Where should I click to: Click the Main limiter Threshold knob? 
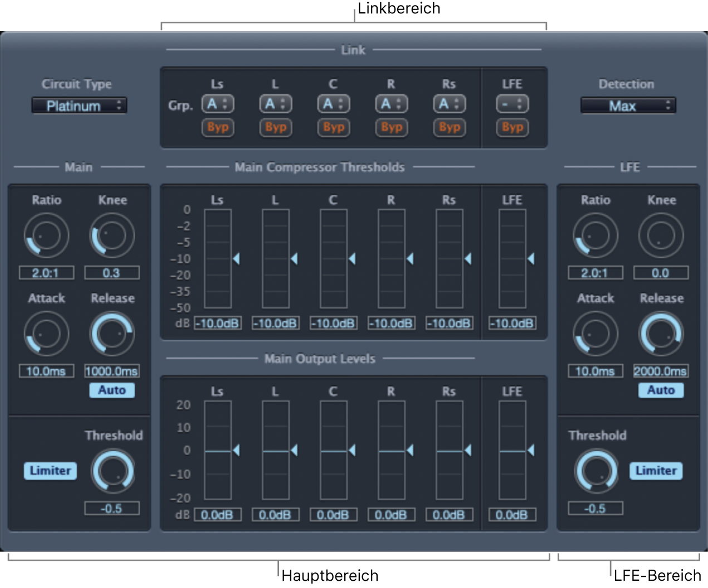(x=113, y=471)
